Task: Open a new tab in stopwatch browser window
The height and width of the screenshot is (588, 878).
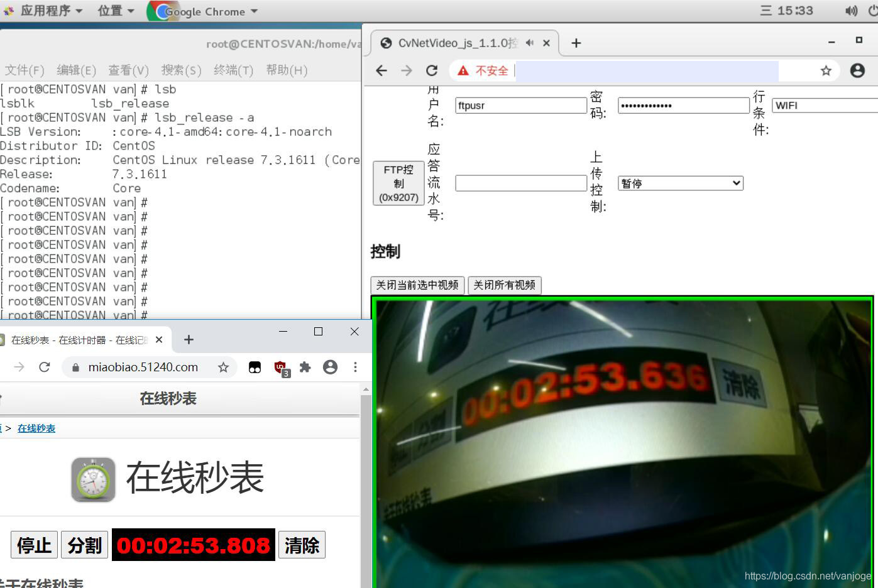Action: point(189,340)
